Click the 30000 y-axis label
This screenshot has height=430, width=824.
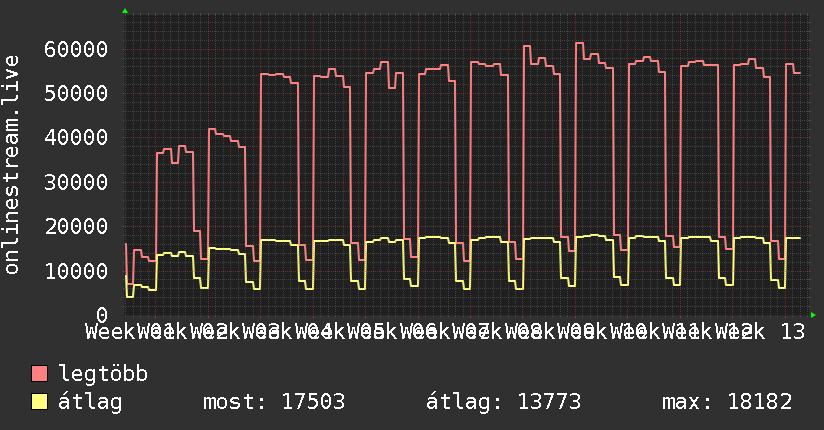point(76,183)
